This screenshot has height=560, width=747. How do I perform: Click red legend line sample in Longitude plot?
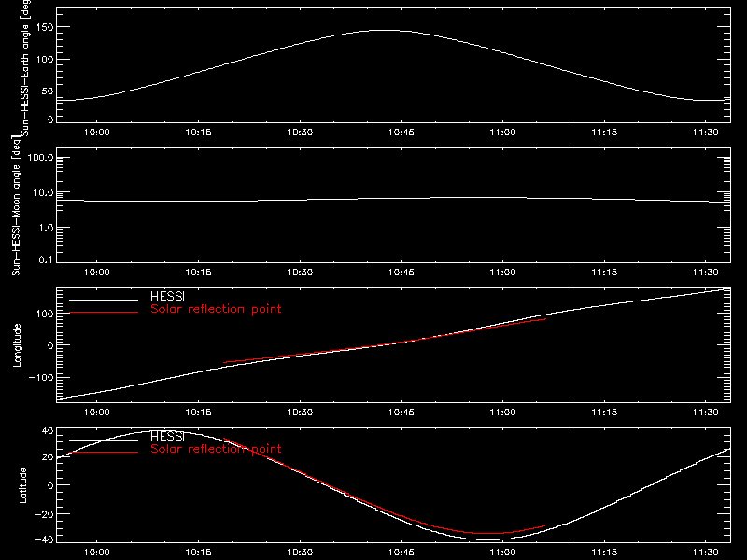coord(104,313)
